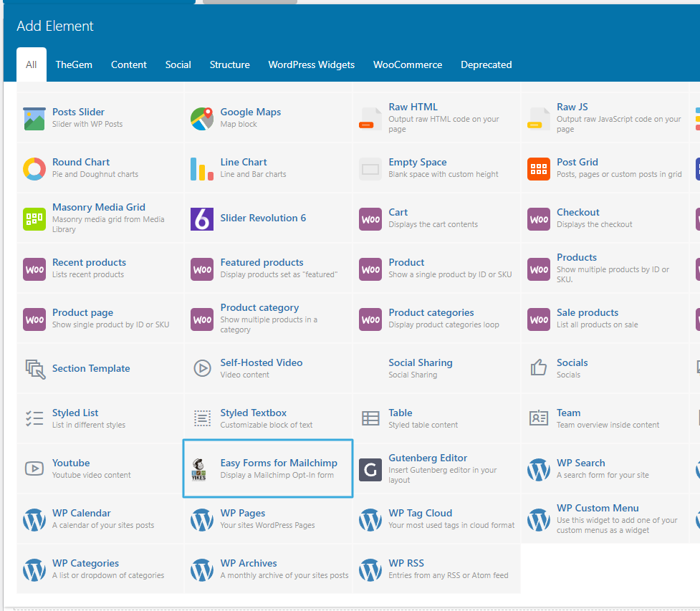Go to the WordPress Widgets tab

[311, 64]
